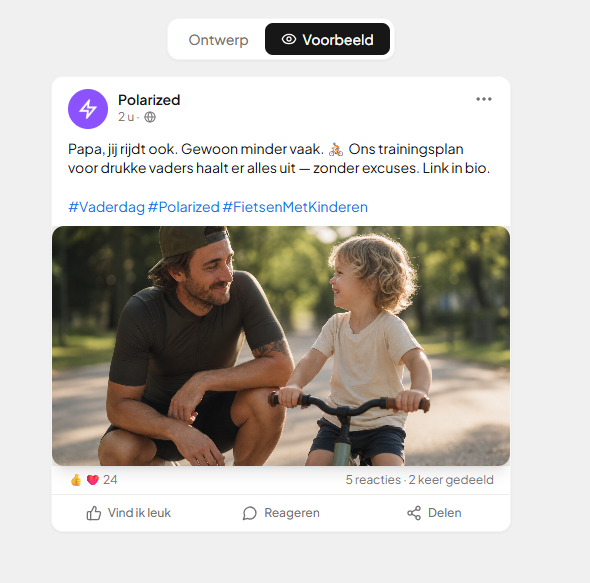Switch to the Ontwerp tab
This screenshot has width=590, height=583.
pos(218,40)
